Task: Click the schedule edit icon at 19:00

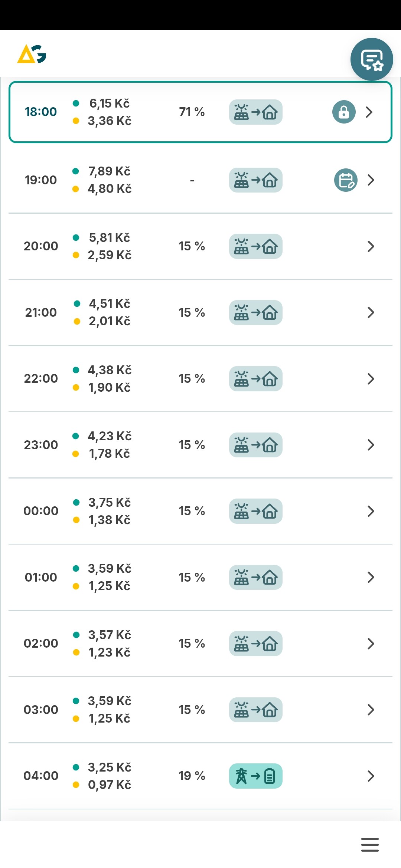Action: [x=346, y=180]
